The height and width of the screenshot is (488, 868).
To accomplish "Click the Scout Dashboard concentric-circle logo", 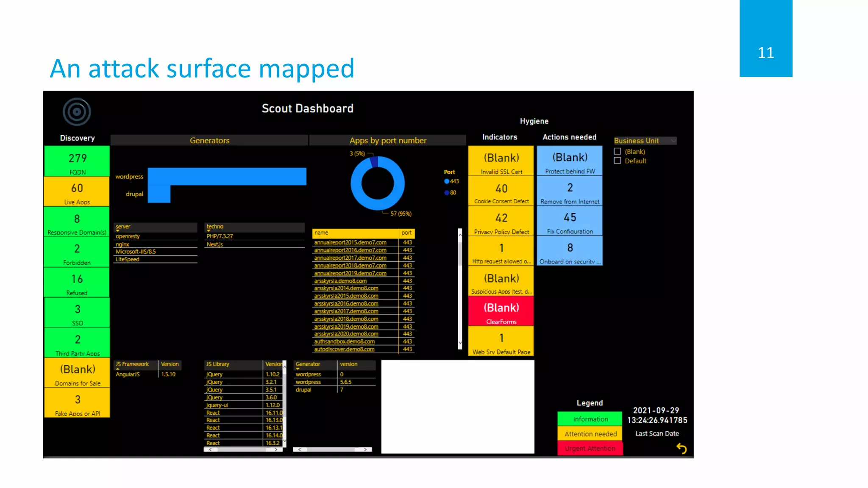I will [77, 112].
